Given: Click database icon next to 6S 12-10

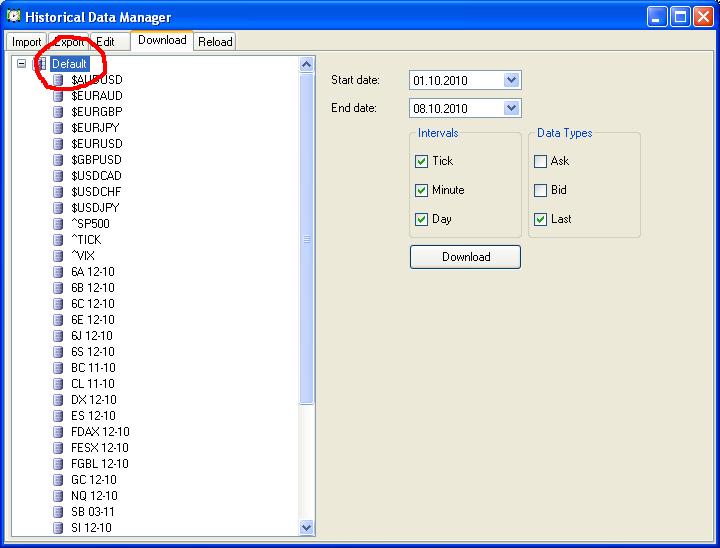Looking at the screenshot, I should (x=58, y=352).
